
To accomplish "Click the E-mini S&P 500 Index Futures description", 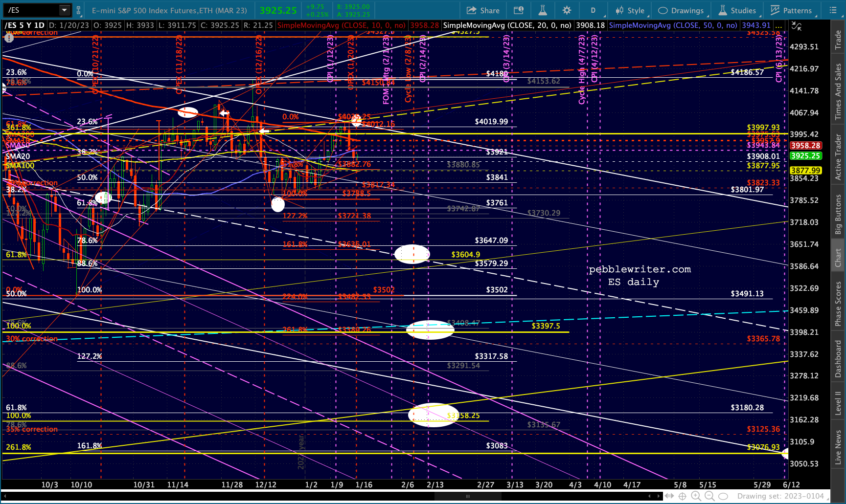I will pyautogui.click(x=169, y=10).
